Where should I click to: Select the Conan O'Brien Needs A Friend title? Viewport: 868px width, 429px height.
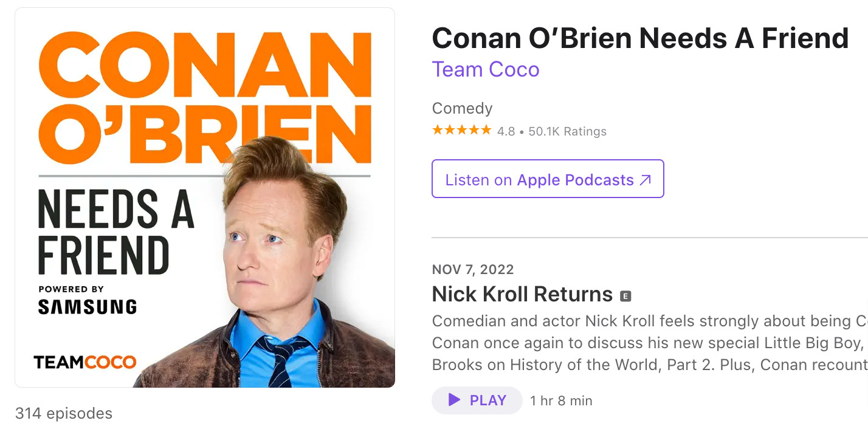click(640, 38)
